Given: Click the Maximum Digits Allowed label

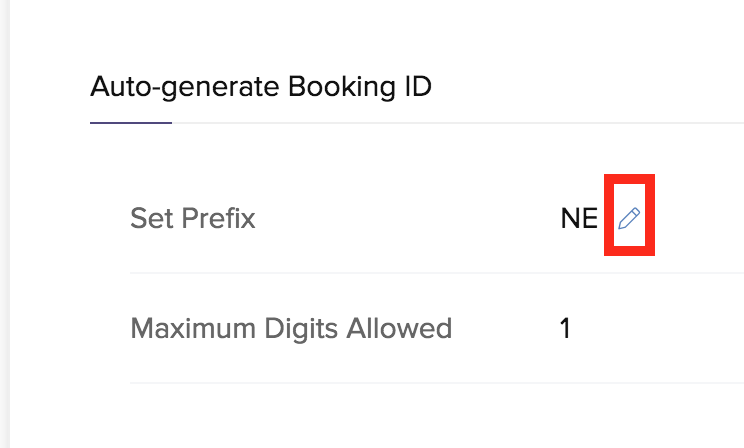Looking at the screenshot, I should coord(291,328).
